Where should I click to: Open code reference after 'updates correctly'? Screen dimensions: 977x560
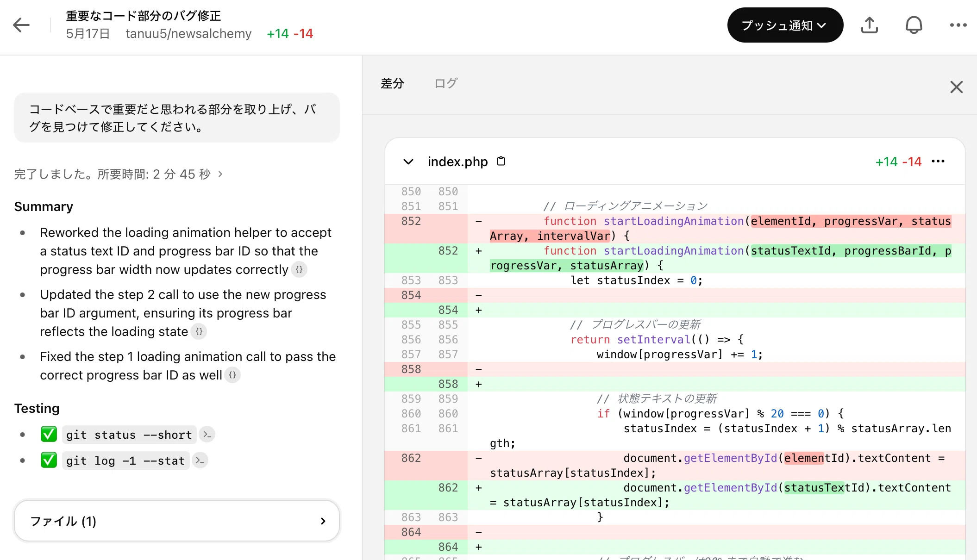(x=299, y=269)
